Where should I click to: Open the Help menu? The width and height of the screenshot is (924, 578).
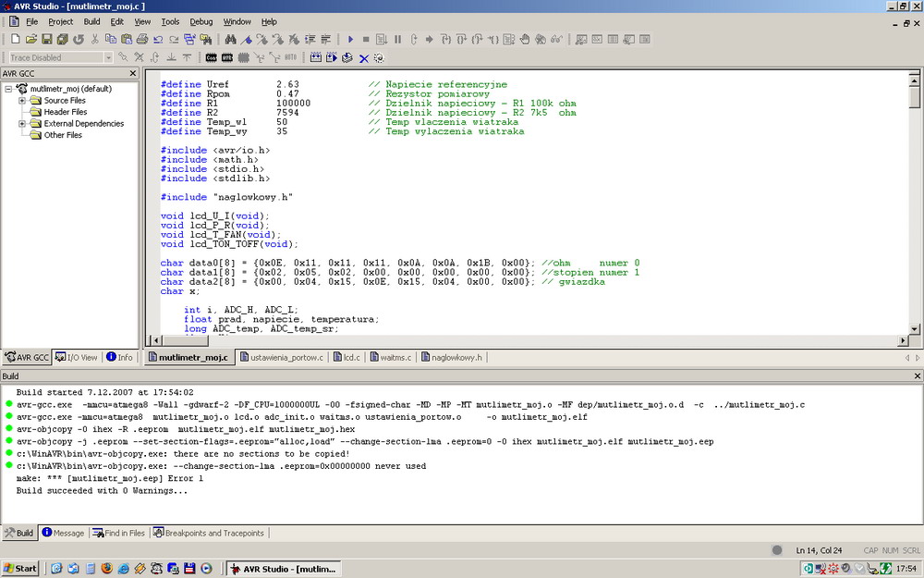[x=269, y=22]
